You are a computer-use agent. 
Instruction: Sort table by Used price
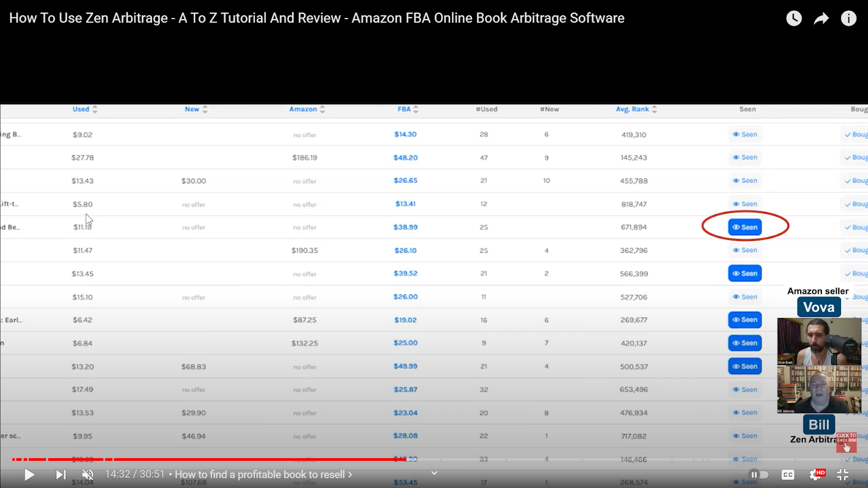click(85, 109)
